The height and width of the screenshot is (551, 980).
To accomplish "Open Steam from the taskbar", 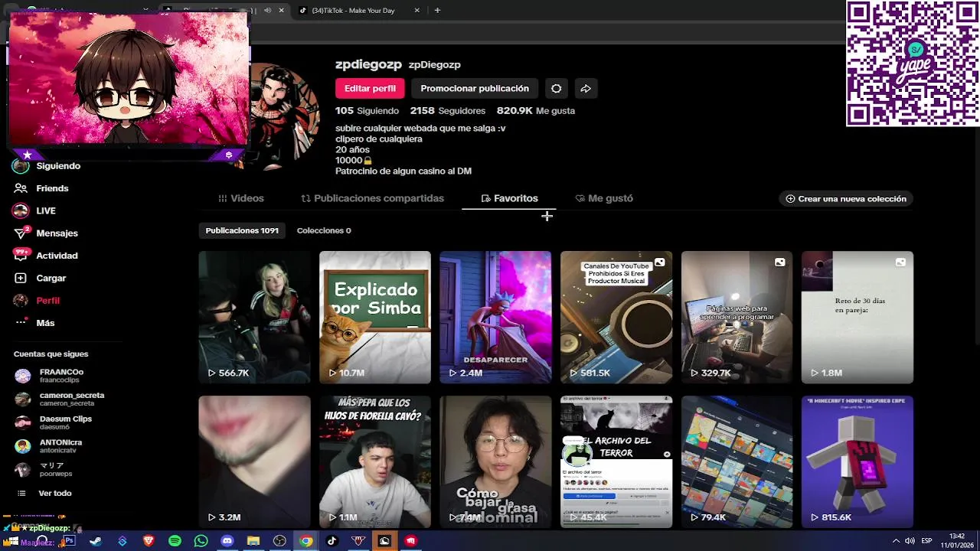I will coord(96,541).
